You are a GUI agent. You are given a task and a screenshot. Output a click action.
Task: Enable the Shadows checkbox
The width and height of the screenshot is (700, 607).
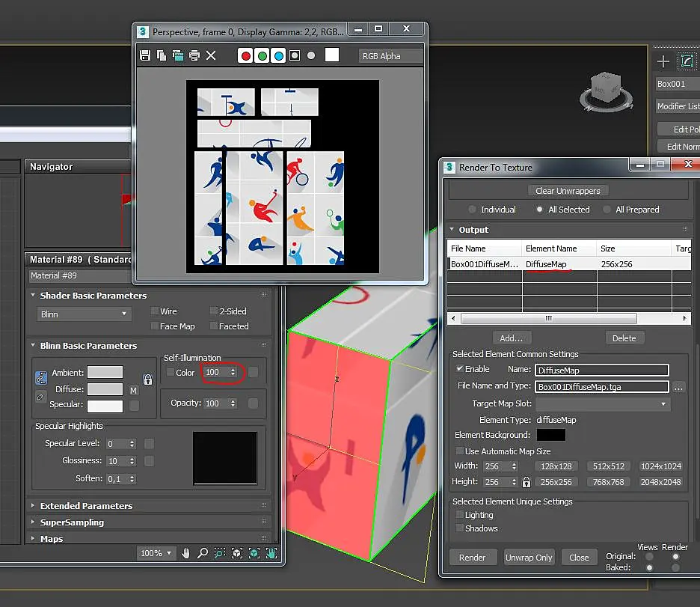coord(459,528)
